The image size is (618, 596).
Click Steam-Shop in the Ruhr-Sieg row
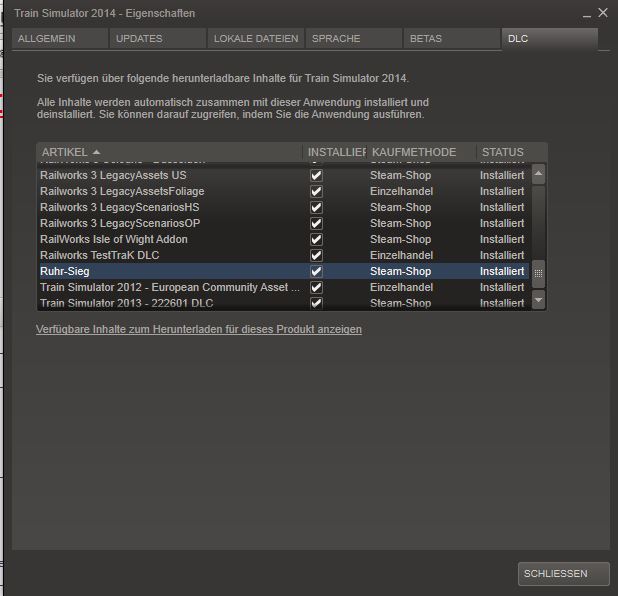pos(400,271)
